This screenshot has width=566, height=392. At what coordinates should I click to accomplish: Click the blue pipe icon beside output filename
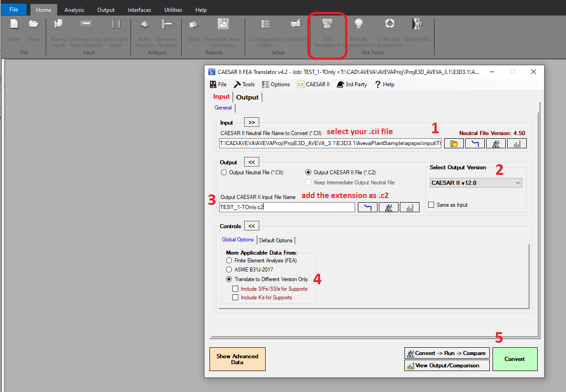[x=367, y=207]
